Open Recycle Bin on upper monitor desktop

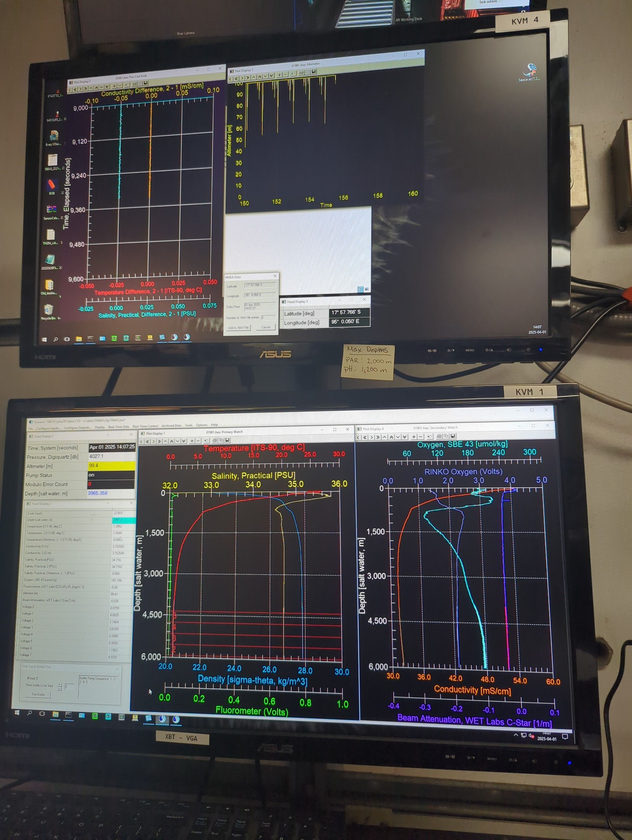pyautogui.click(x=48, y=311)
